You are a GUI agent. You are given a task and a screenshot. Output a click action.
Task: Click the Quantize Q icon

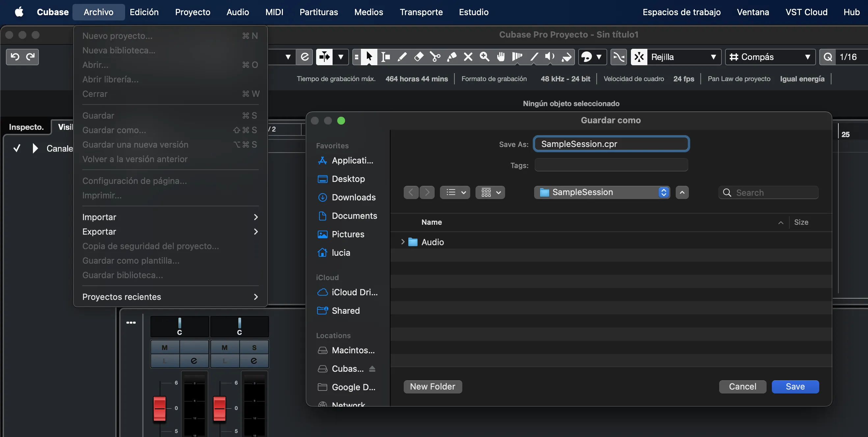point(828,57)
